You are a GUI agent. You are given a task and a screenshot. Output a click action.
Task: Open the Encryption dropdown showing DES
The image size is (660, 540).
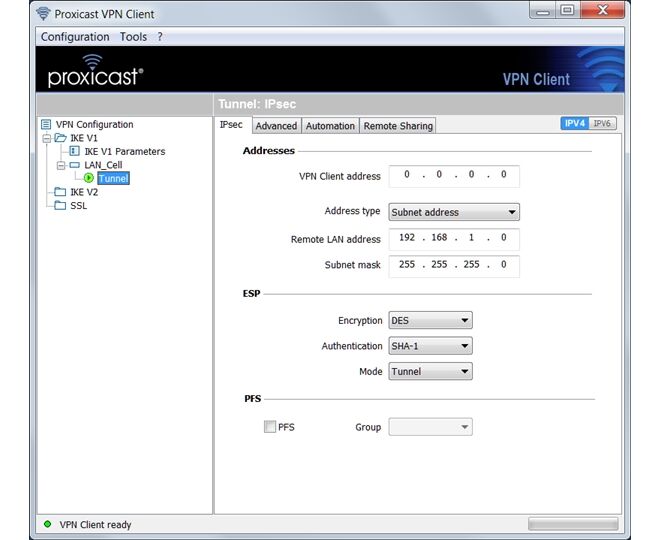(x=430, y=321)
